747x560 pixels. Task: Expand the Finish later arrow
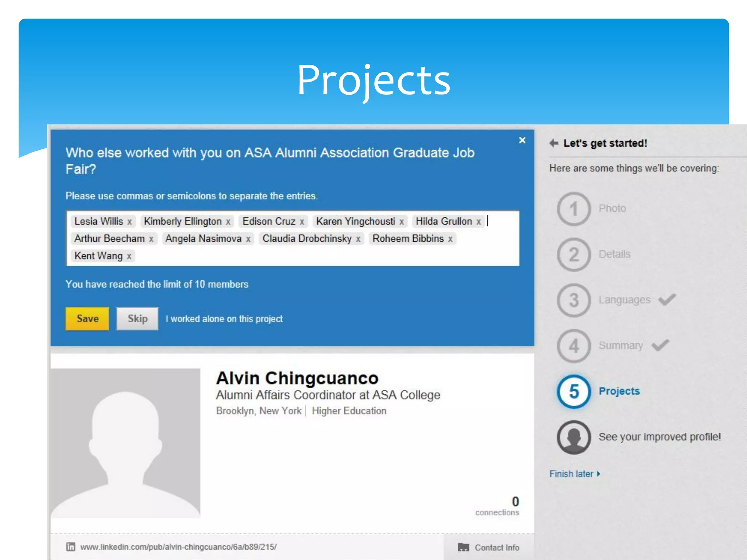click(x=598, y=474)
